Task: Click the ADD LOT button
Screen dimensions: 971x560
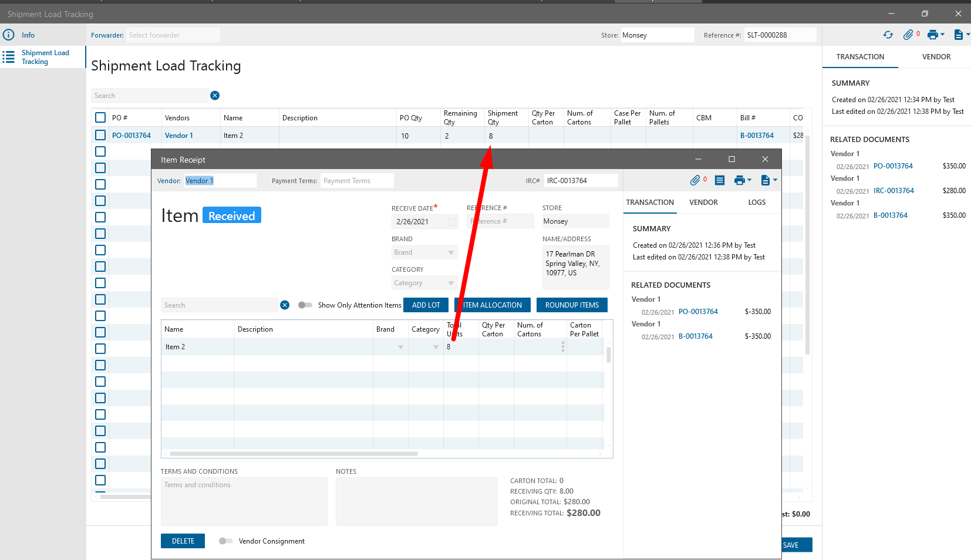Action: pyautogui.click(x=426, y=305)
